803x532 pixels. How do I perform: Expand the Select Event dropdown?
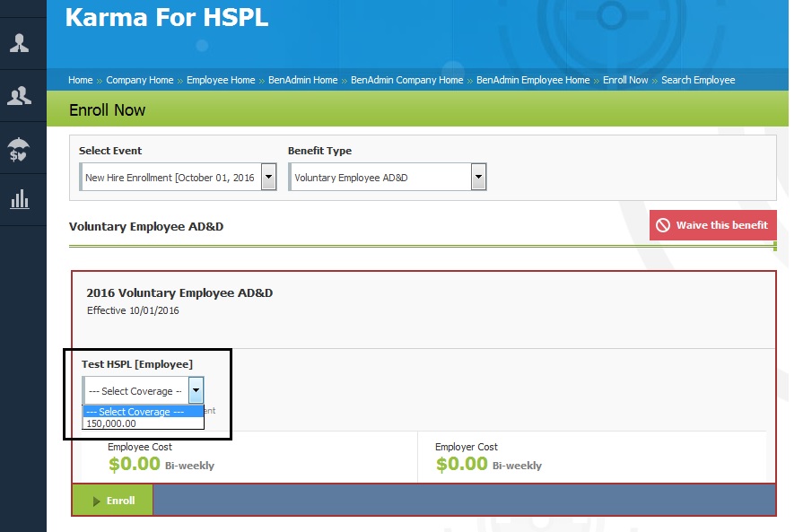tap(268, 178)
